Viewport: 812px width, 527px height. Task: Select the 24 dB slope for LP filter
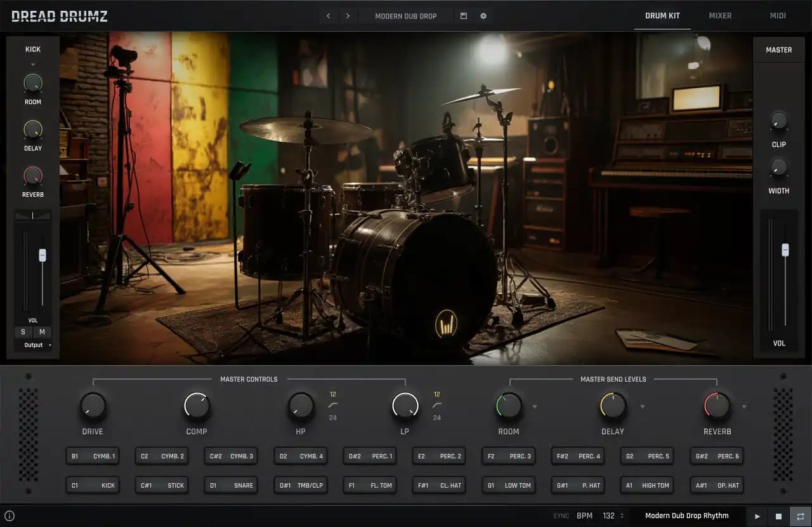(x=437, y=418)
